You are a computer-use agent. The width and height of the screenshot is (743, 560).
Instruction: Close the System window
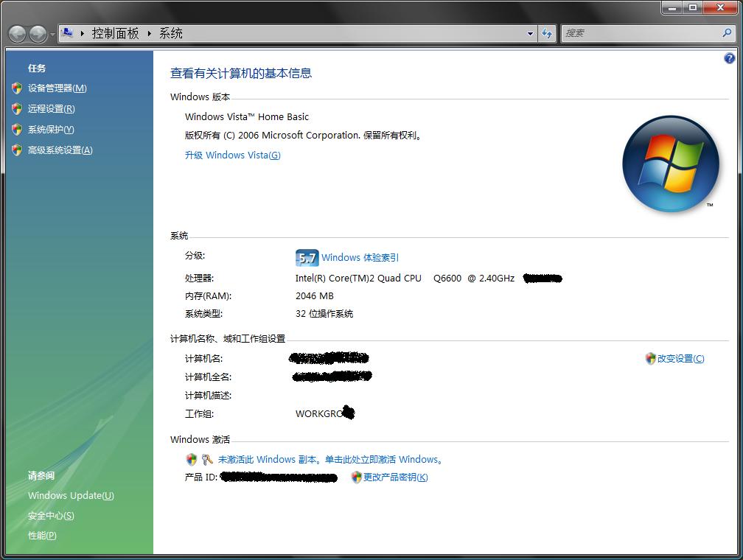tap(721, 7)
